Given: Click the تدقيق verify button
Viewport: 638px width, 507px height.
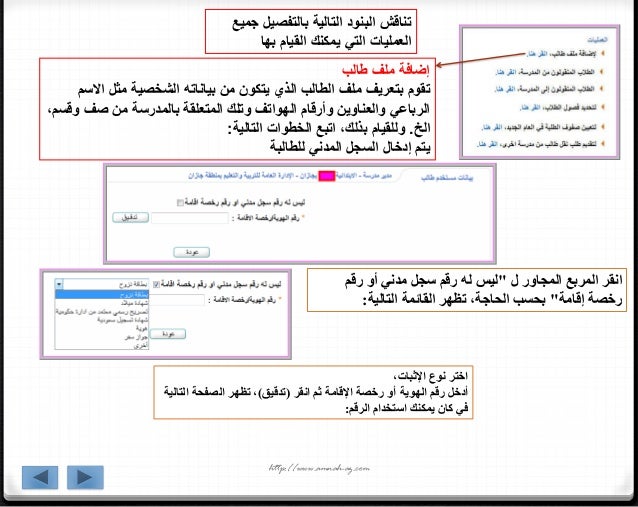Looking at the screenshot, I should [x=131, y=217].
